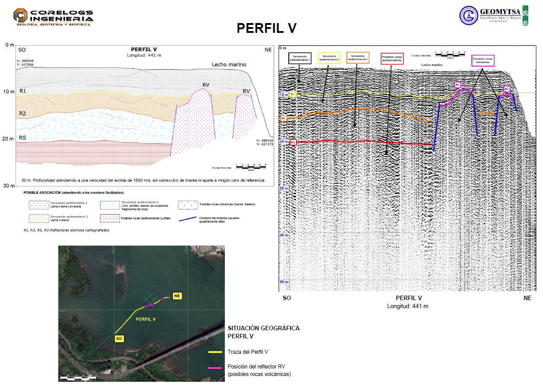Click Longitud: 441 m inside the interpreted profile
The image size is (543, 392).
pos(144,56)
